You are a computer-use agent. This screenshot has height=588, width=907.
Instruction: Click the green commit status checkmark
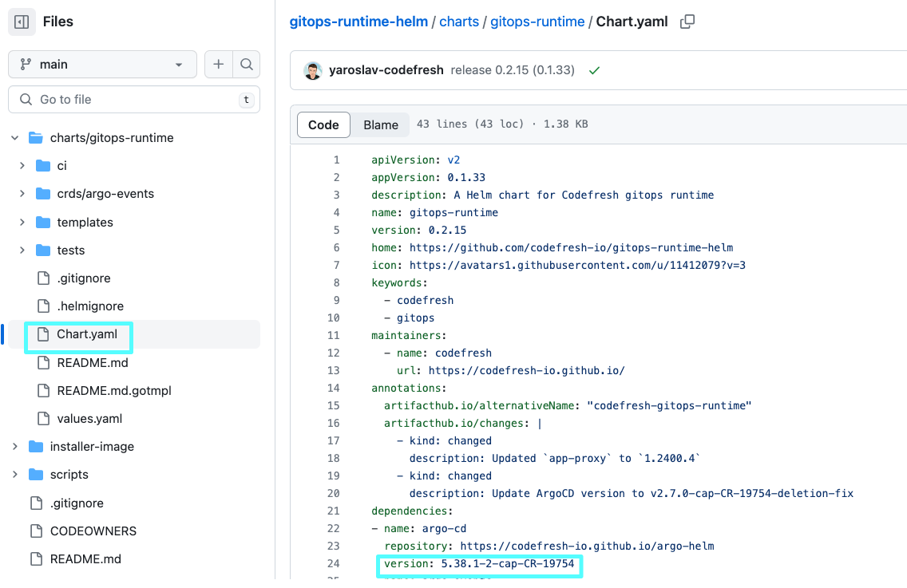(594, 70)
